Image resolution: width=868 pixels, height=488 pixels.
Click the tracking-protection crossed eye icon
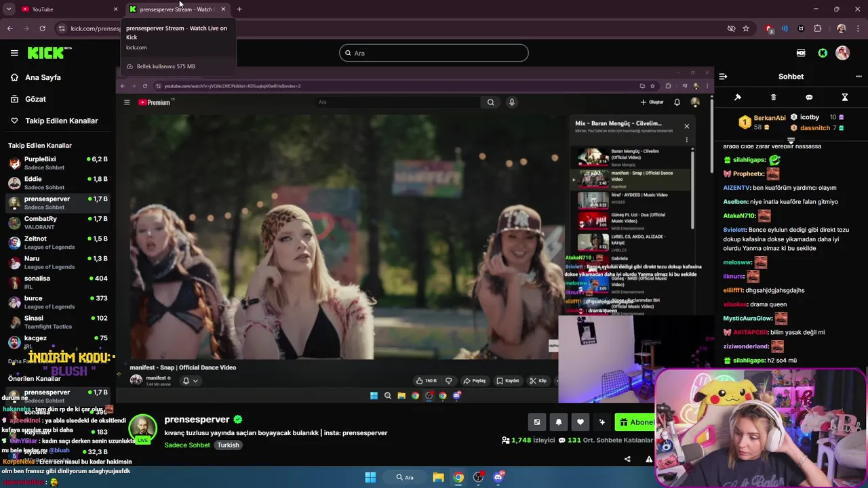pos(731,28)
